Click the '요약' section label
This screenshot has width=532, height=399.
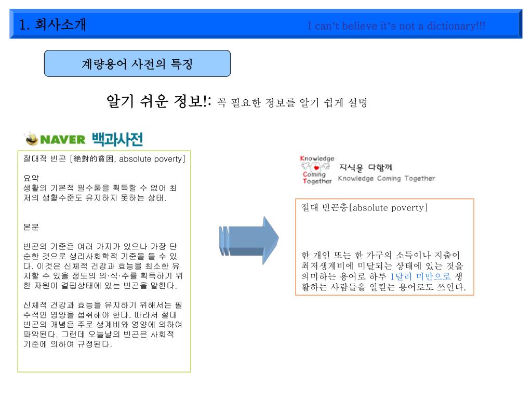pos(31,178)
